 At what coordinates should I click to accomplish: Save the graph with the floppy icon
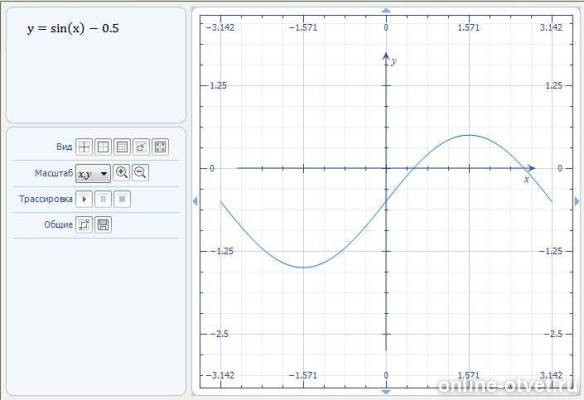(x=103, y=225)
